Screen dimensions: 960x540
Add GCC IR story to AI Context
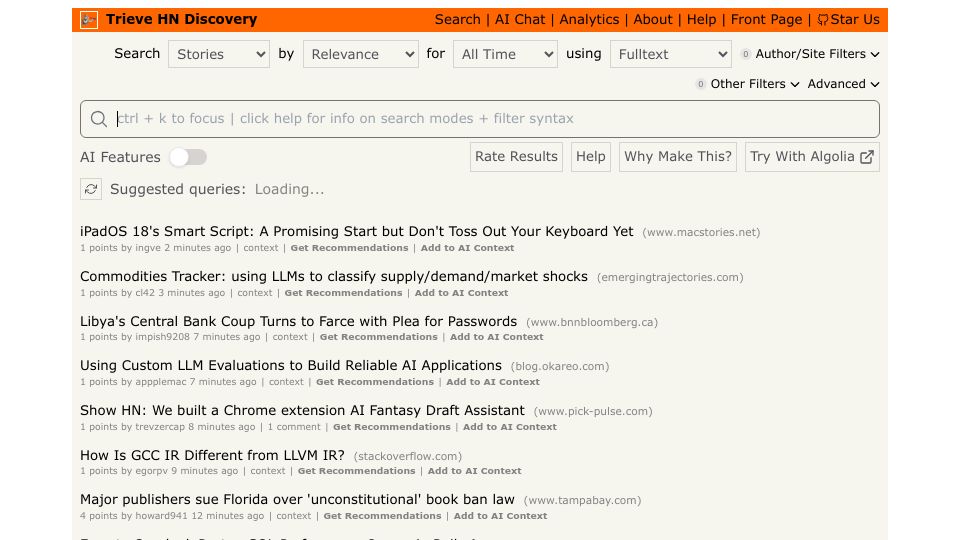coord(474,471)
